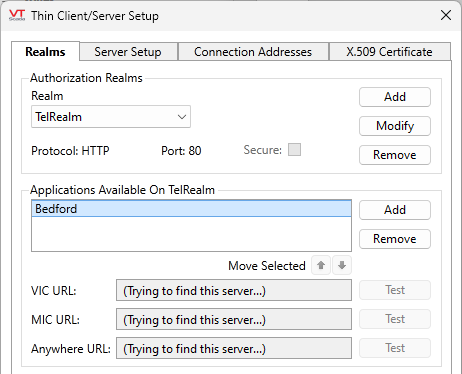Remove the selected authorization realm
This screenshot has height=374, width=462.
[395, 155]
